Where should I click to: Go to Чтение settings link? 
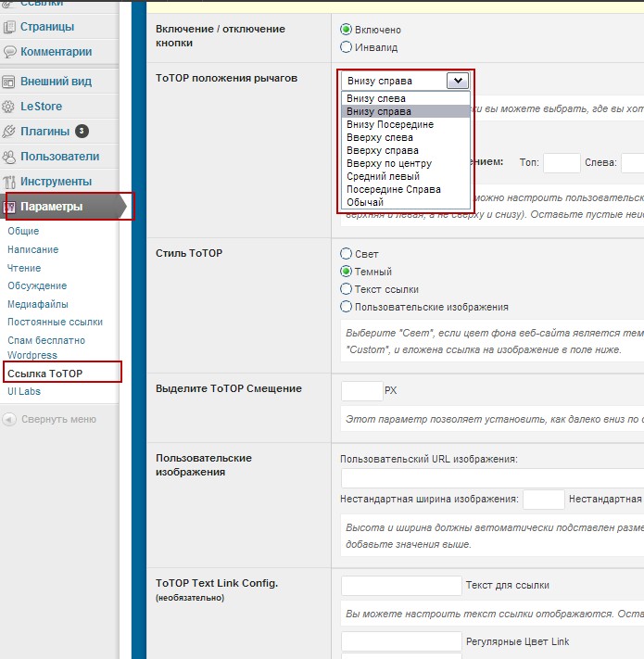point(24,268)
